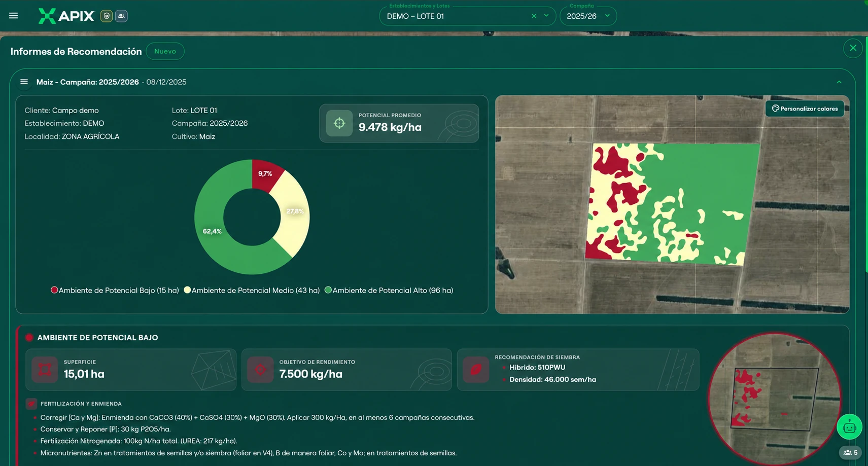Image resolution: width=868 pixels, height=466 pixels.
Task: Click the 15,01 ha surface value
Action: (84, 374)
